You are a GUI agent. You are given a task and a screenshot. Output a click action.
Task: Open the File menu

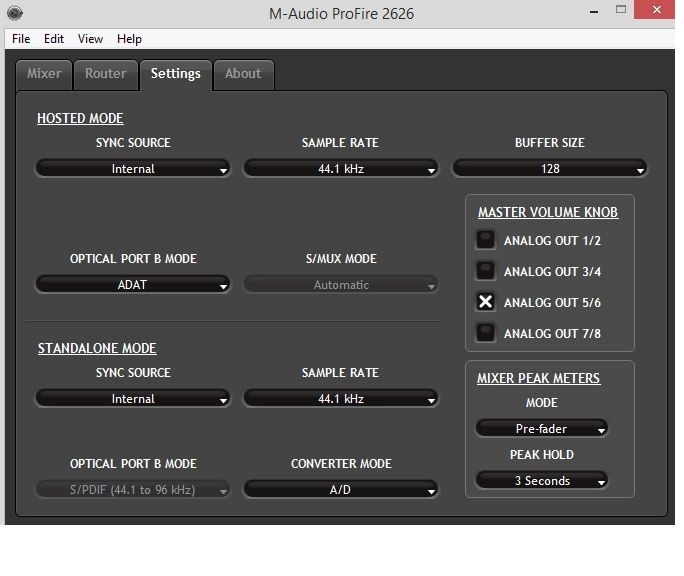pyautogui.click(x=21, y=39)
